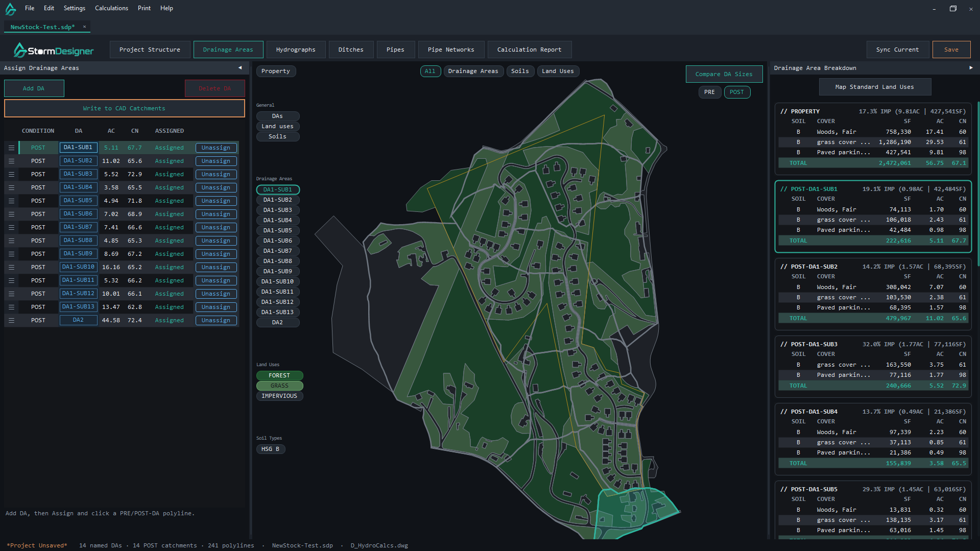Click the drag handle for DA2 row
980x551 pixels.
(x=11, y=320)
